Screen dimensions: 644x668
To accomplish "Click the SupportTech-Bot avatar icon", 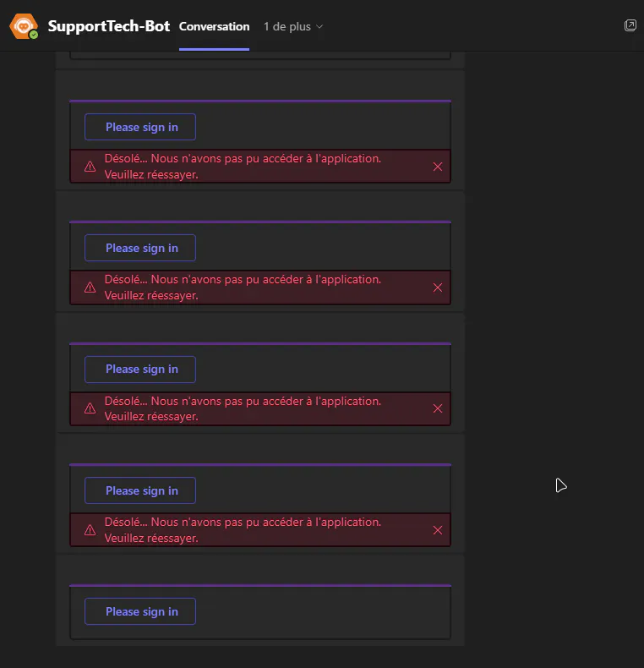I will (24, 26).
